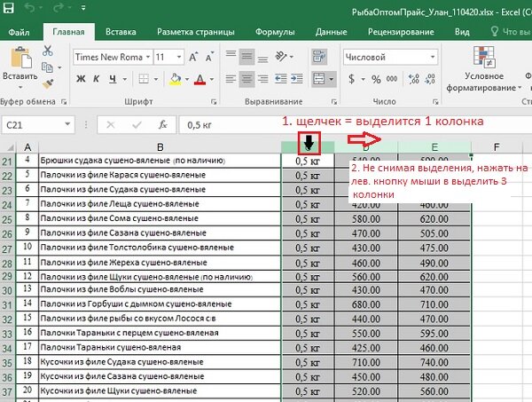Viewport: 532px width, 402px height.
Task: Toggle underline with the Ч button
Action: pos(113,79)
